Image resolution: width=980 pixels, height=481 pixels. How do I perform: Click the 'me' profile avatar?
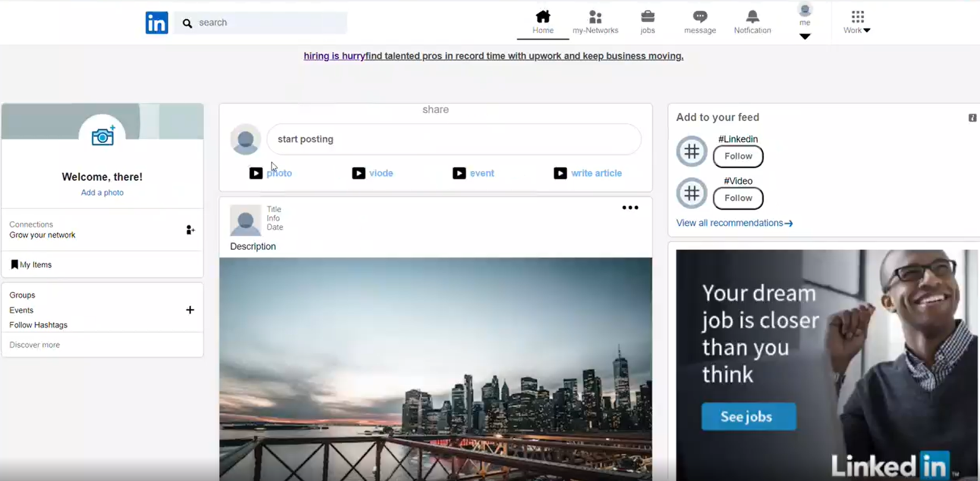coord(805,9)
